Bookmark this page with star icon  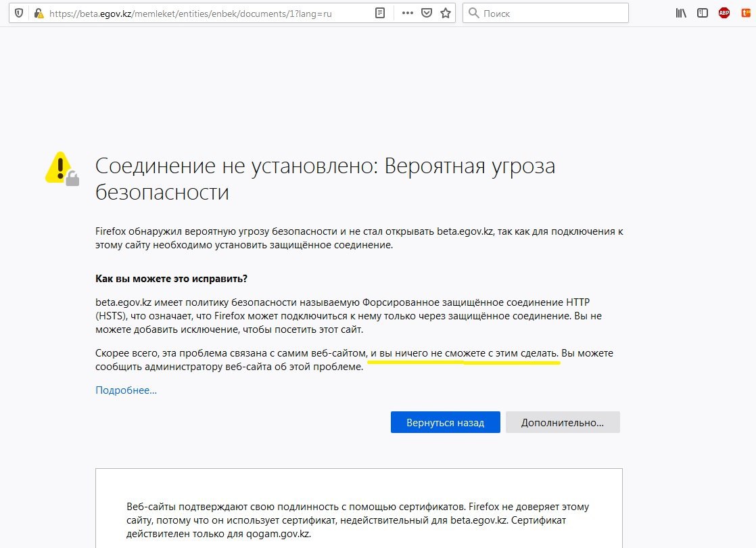point(446,13)
